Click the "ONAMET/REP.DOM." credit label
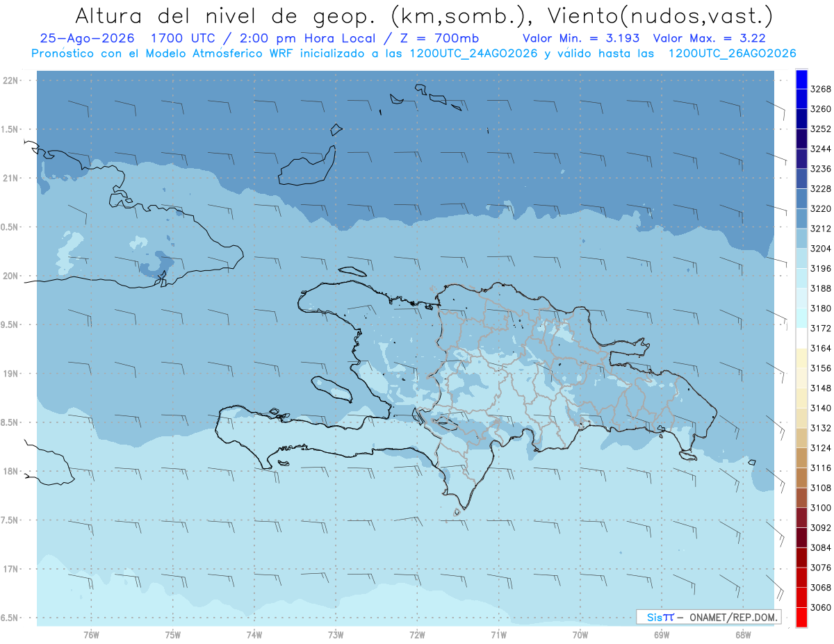 735,617
